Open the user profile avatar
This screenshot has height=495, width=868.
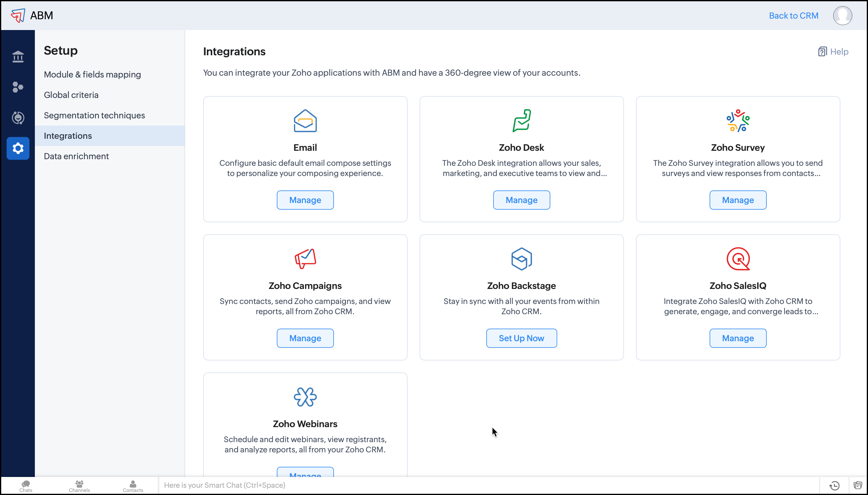tap(842, 16)
